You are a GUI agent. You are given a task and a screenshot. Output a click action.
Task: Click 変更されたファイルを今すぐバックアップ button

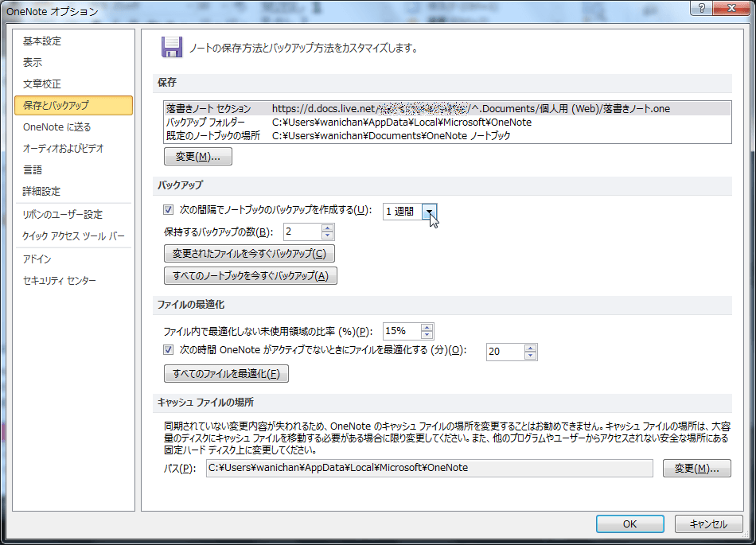(x=249, y=254)
